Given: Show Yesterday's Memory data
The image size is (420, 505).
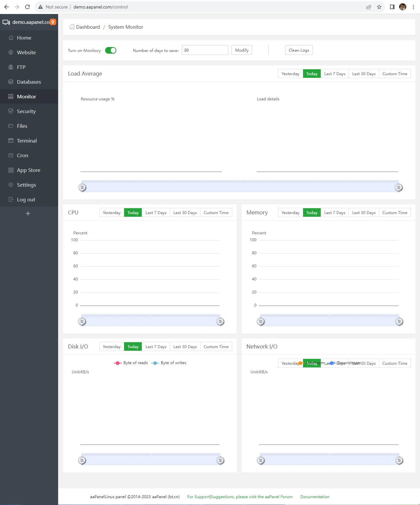Looking at the screenshot, I should (x=290, y=212).
